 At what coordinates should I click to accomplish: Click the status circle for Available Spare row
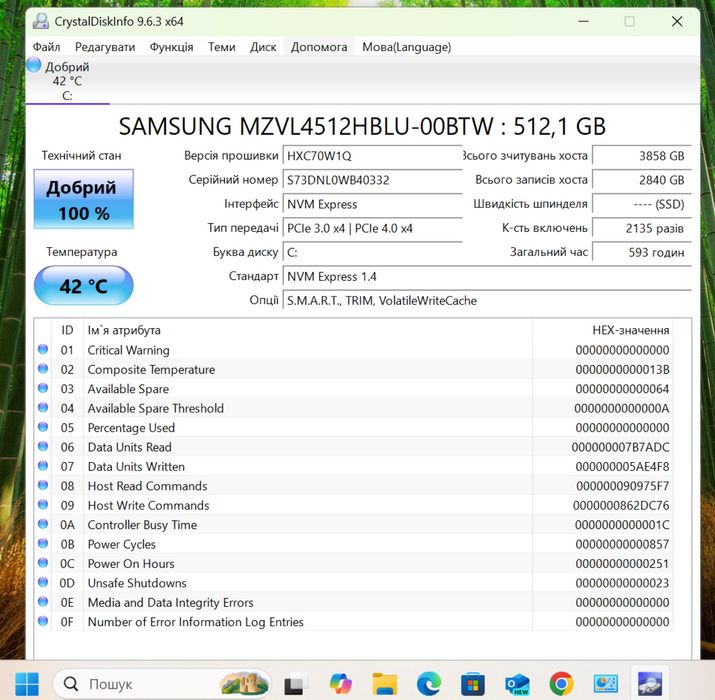43,388
